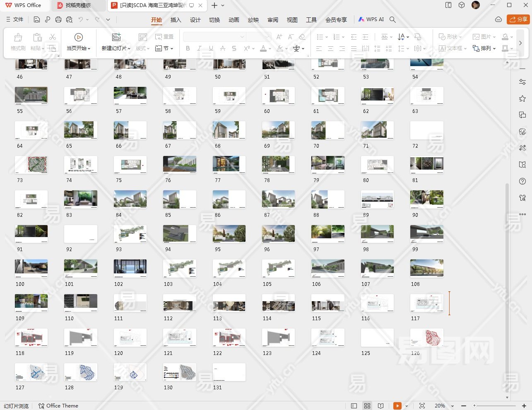Viewport: 532px width, 410px height.
Task: Open the 排列 arrange dropdown
Action: 484,48
